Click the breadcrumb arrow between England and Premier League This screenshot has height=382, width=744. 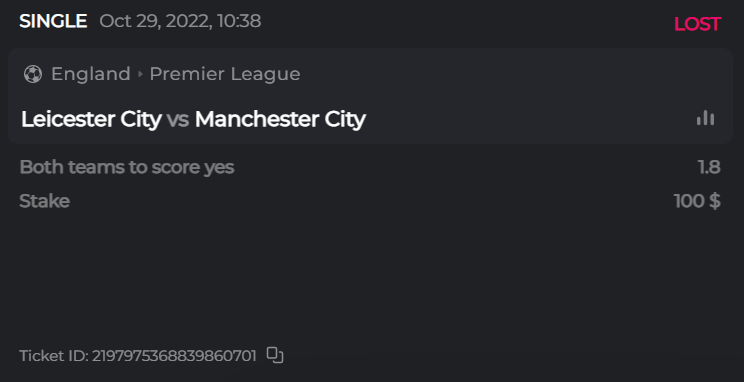coord(140,74)
